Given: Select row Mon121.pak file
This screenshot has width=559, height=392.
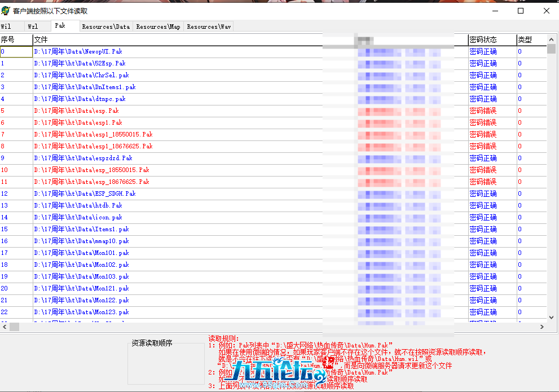Looking at the screenshot, I should pos(273,288).
